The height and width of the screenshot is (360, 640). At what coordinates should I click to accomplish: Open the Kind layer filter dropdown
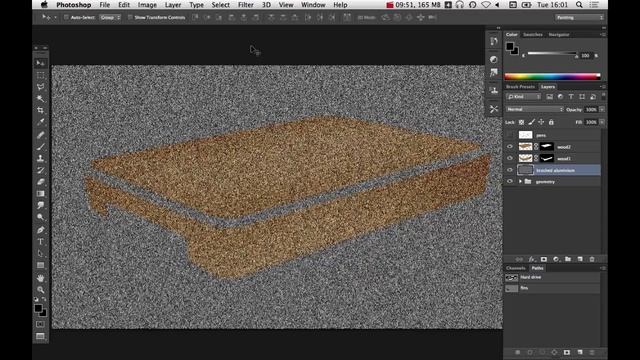point(524,97)
